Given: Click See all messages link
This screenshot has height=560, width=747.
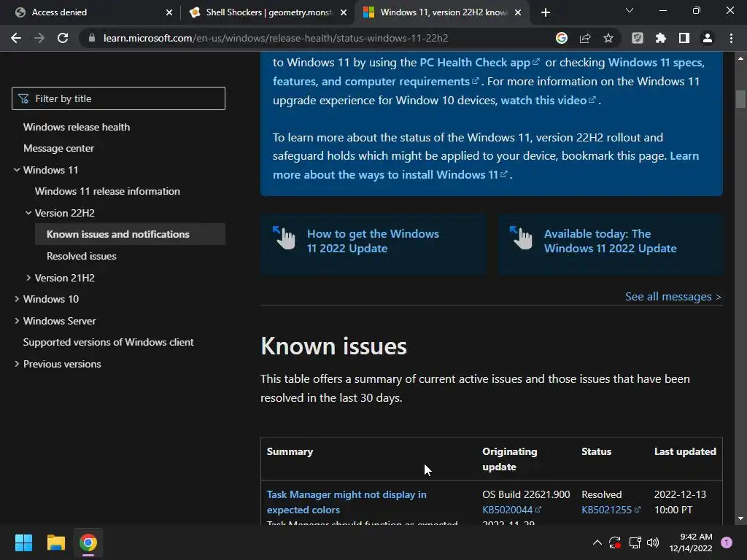Looking at the screenshot, I should (x=673, y=297).
